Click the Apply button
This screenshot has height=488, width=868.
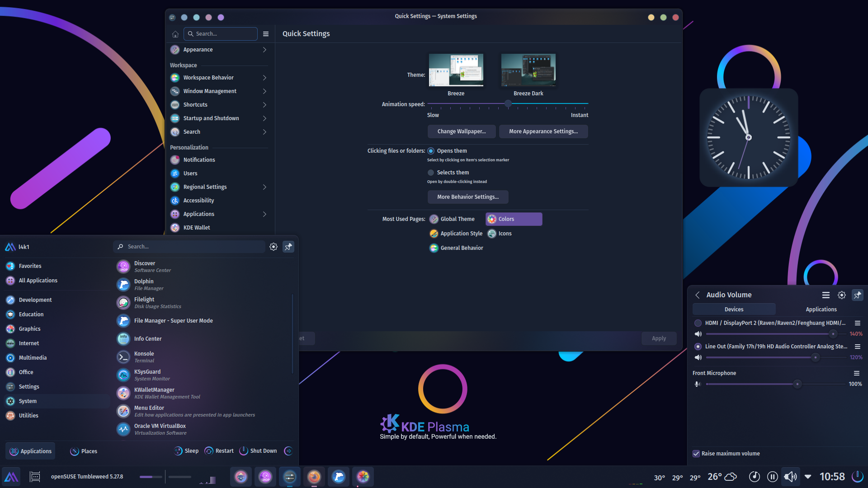[x=659, y=338]
